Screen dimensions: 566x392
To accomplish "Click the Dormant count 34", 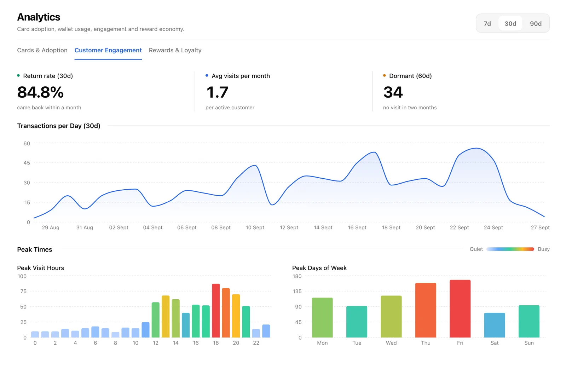I will [x=393, y=92].
